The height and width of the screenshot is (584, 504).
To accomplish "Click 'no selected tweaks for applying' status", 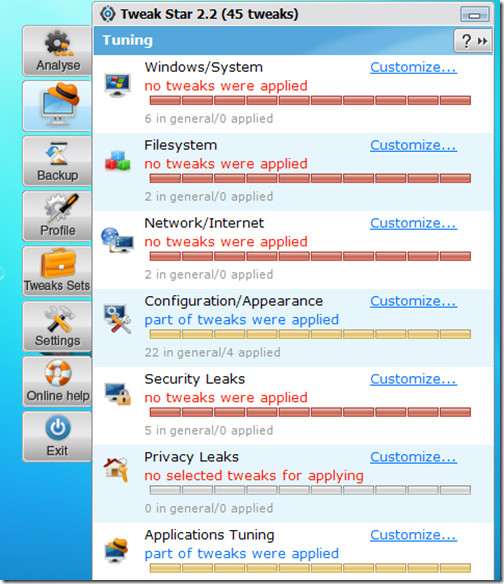I will pyautogui.click(x=254, y=476).
